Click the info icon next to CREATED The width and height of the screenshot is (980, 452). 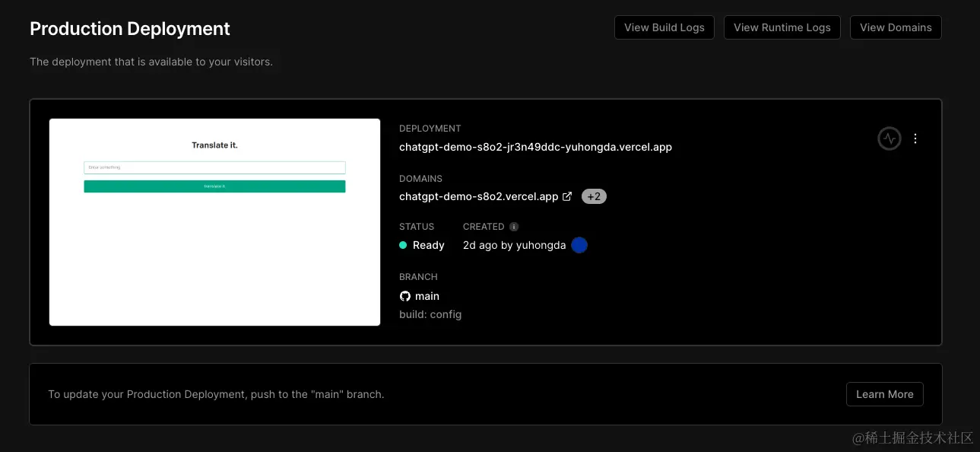point(514,227)
